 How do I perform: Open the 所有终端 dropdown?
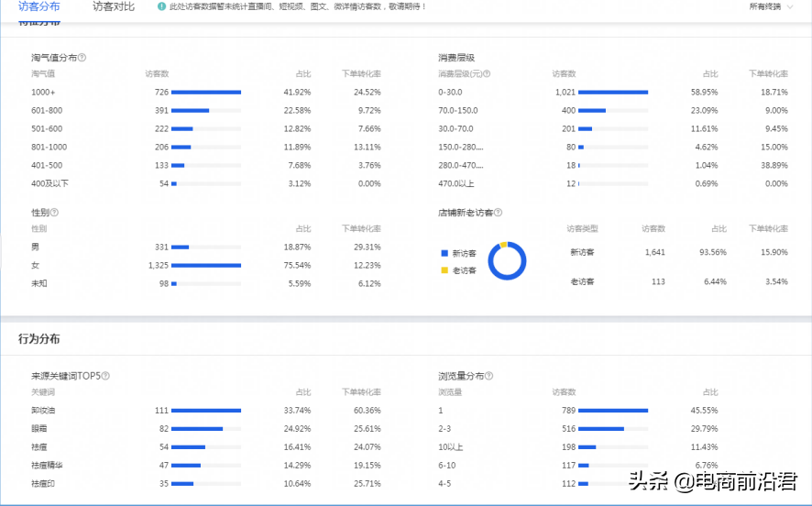coord(771,6)
